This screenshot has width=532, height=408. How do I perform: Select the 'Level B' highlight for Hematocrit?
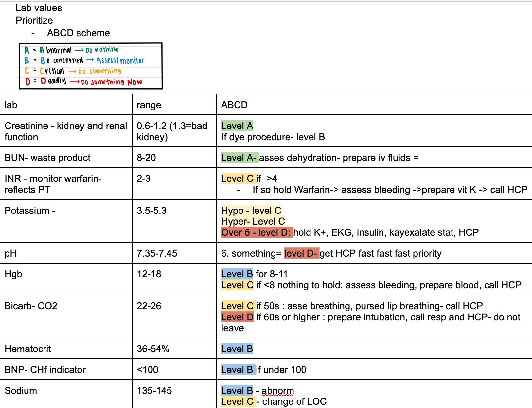[237, 348]
